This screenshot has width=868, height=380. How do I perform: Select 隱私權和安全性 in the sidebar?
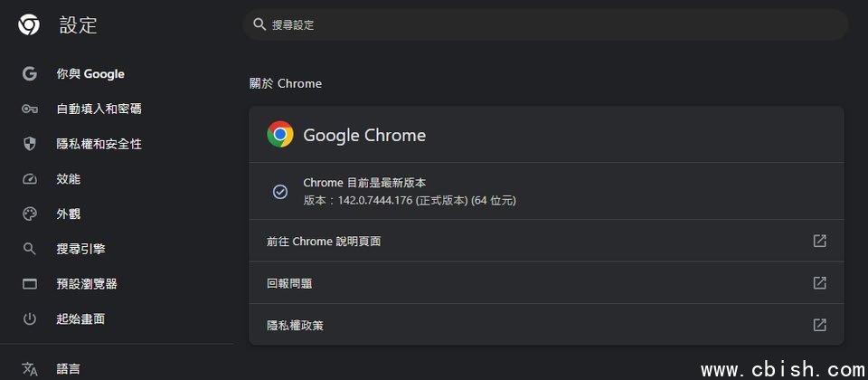click(x=99, y=144)
